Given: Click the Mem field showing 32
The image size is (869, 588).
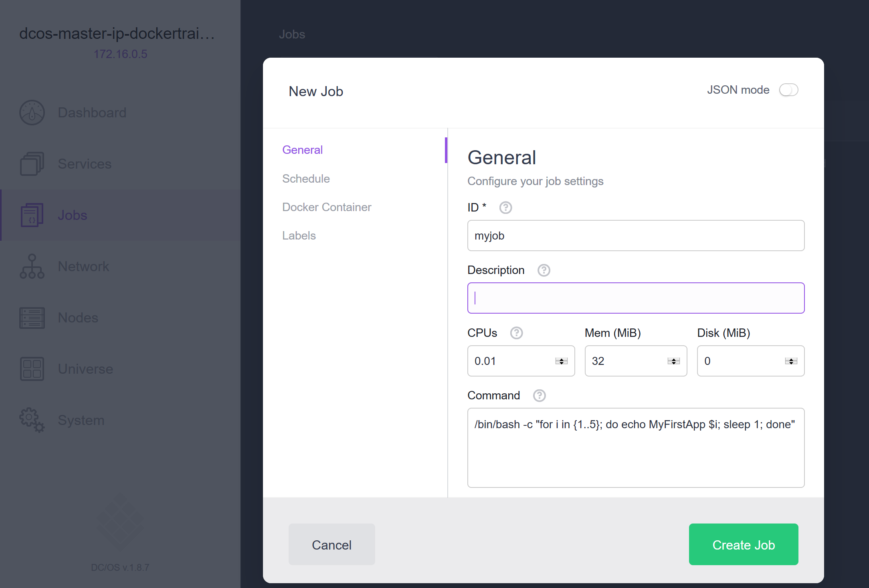Looking at the screenshot, I should (636, 361).
